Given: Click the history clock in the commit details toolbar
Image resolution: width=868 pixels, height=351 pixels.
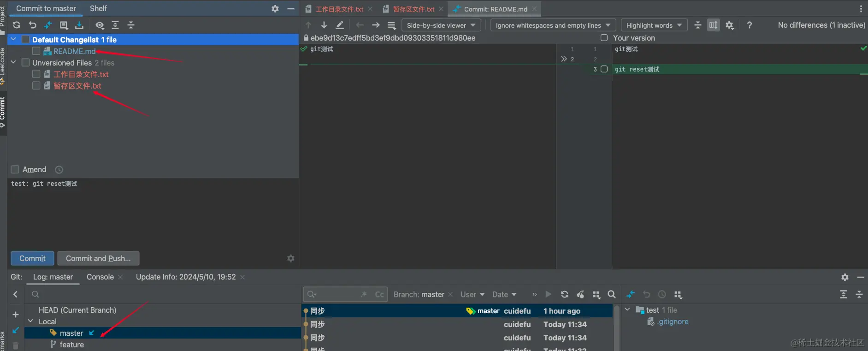Looking at the screenshot, I should [662, 294].
